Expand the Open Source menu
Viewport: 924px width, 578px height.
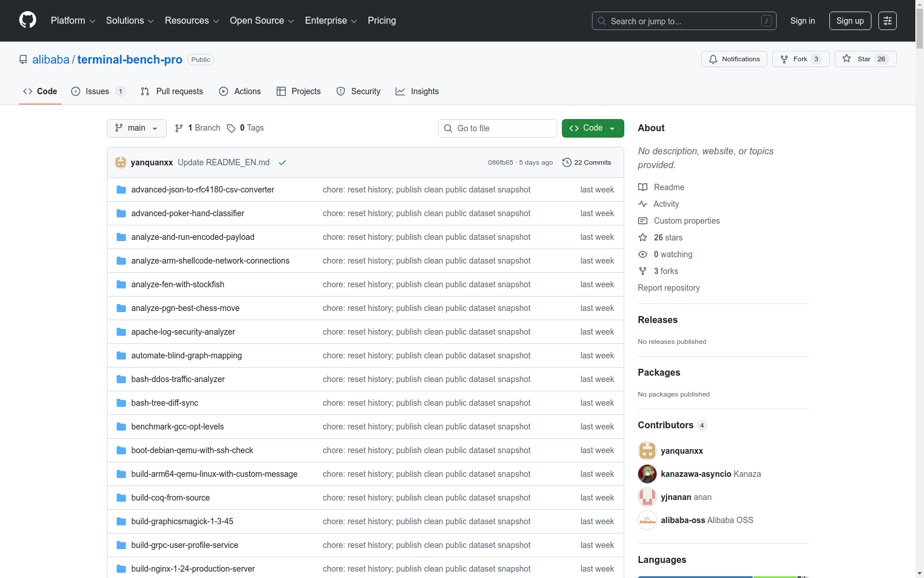click(262, 21)
